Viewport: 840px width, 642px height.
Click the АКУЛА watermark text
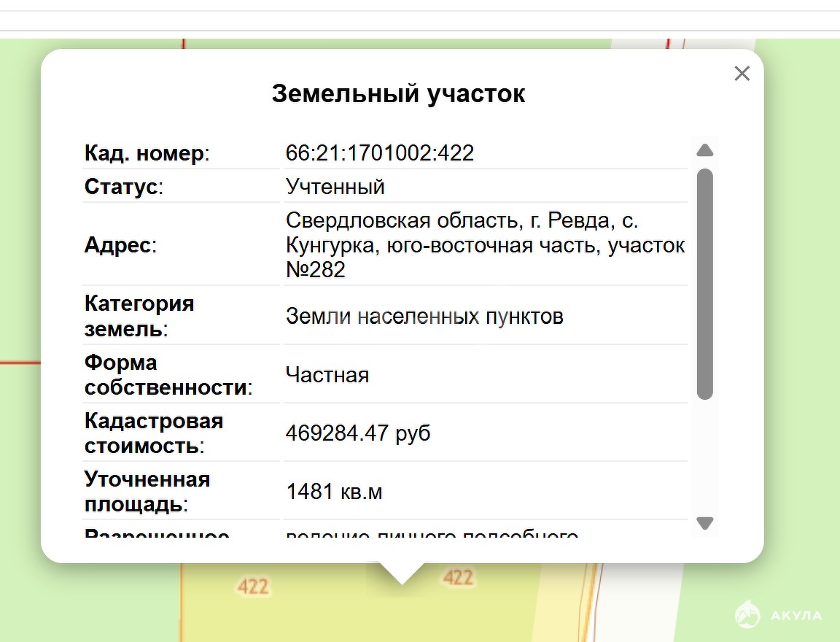click(x=796, y=616)
